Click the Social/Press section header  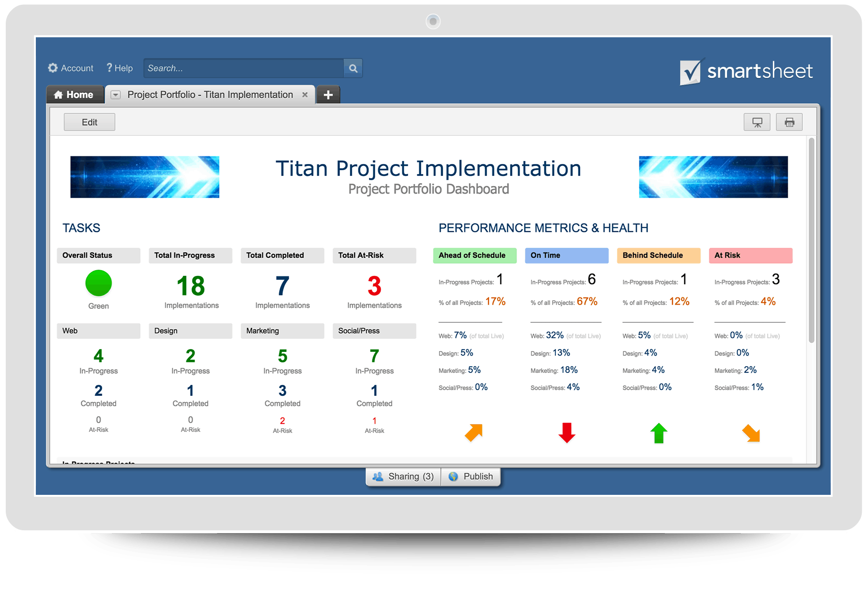point(374,331)
